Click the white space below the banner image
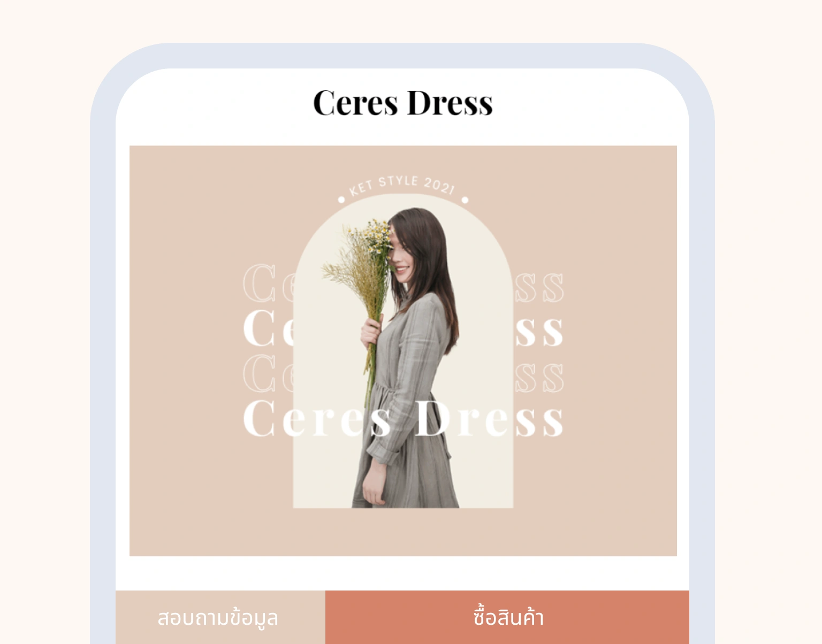 pyautogui.click(x=402, y=573)
